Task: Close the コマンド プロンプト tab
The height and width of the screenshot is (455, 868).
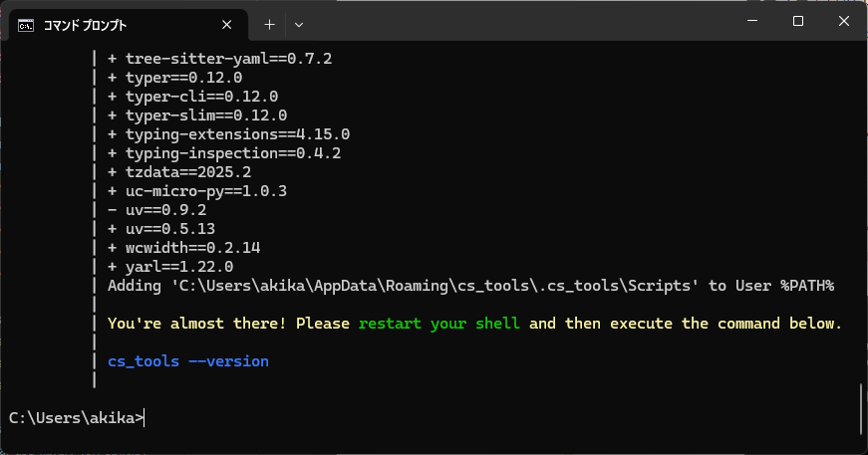Action: click(228, 24)
